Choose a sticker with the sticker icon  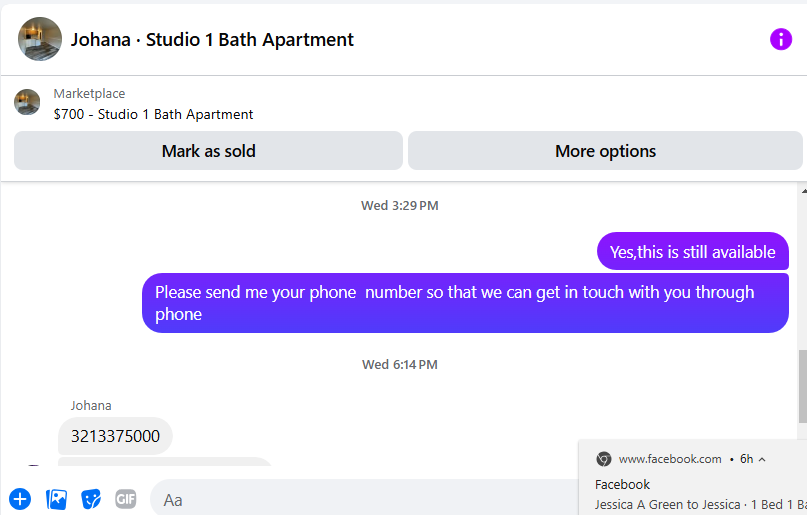click(91, 499)
